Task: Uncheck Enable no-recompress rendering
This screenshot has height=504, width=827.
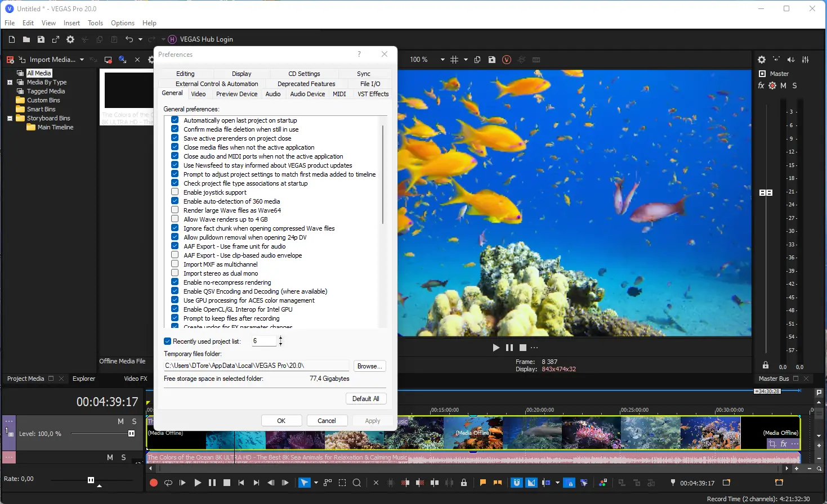Action: (175, 282)
